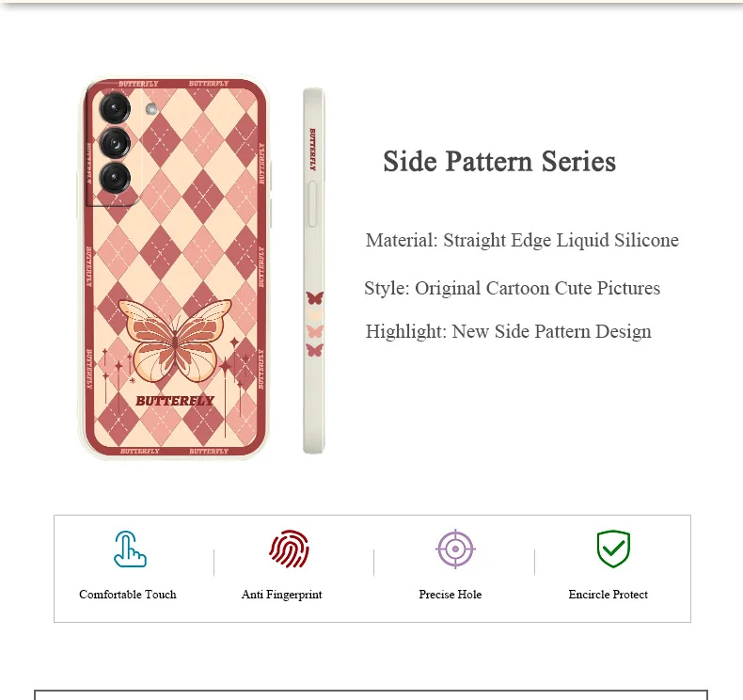The width and height of the screenshot is (743, 700).
Task: Click the Comfortable Touch label
Action: (x=128, y=595)
